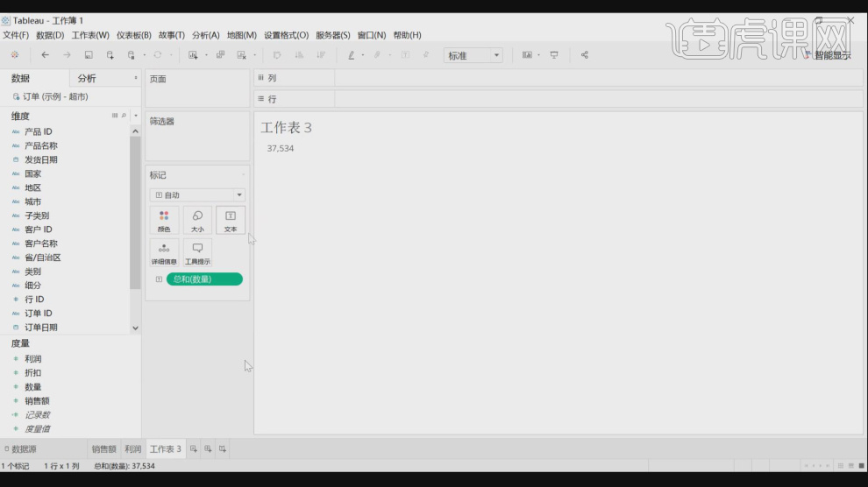Click the new worksheet toolbar icon
868x487 pixels.
[x=193, y=54]
